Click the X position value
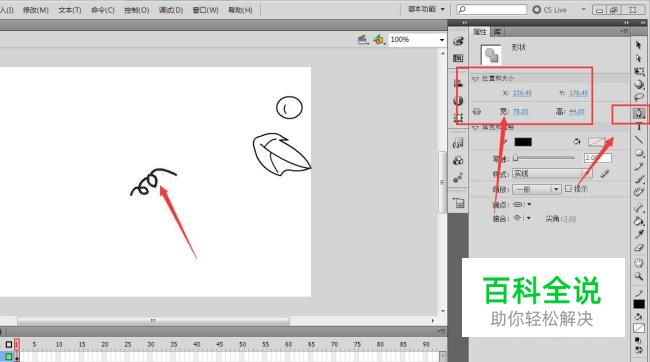 point(522,93)
